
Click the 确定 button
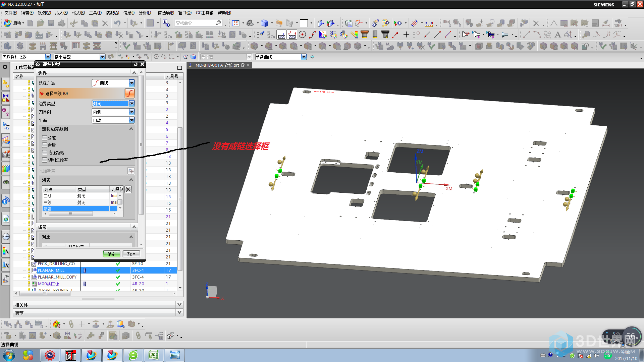(111, 254)
